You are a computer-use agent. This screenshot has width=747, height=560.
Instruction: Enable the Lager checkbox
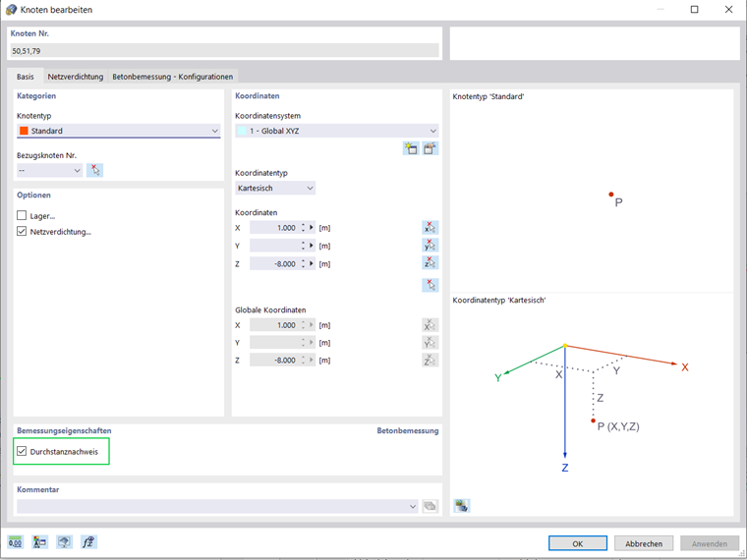tap(22, 216)
